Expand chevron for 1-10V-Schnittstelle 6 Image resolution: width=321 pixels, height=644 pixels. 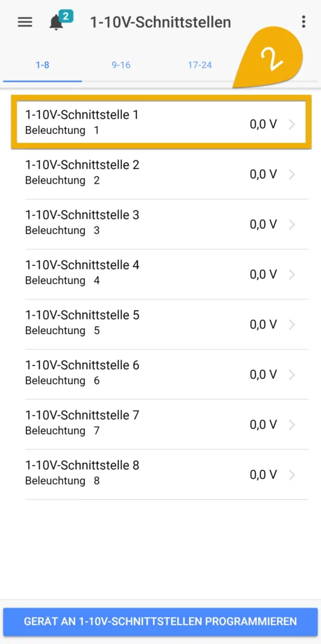[x=292, y=375]
